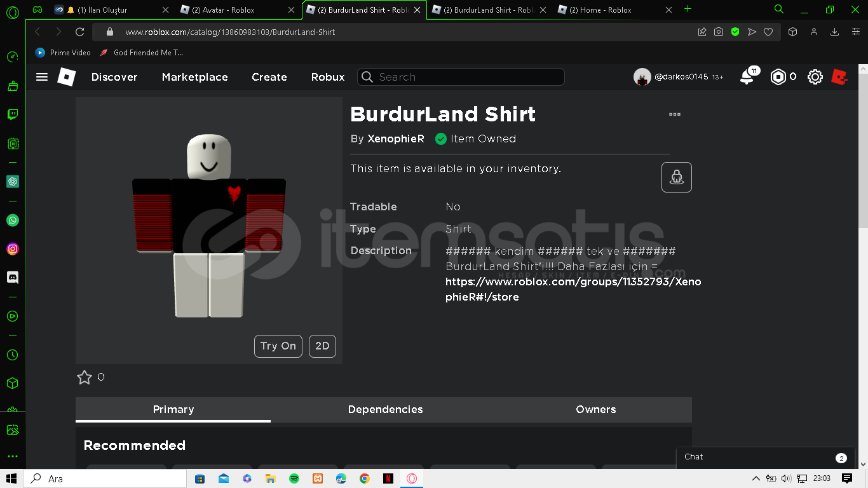The width and height of the screenshot is (868, 488).
Task: Go back to previous page
Action: (x=37, y=32)
